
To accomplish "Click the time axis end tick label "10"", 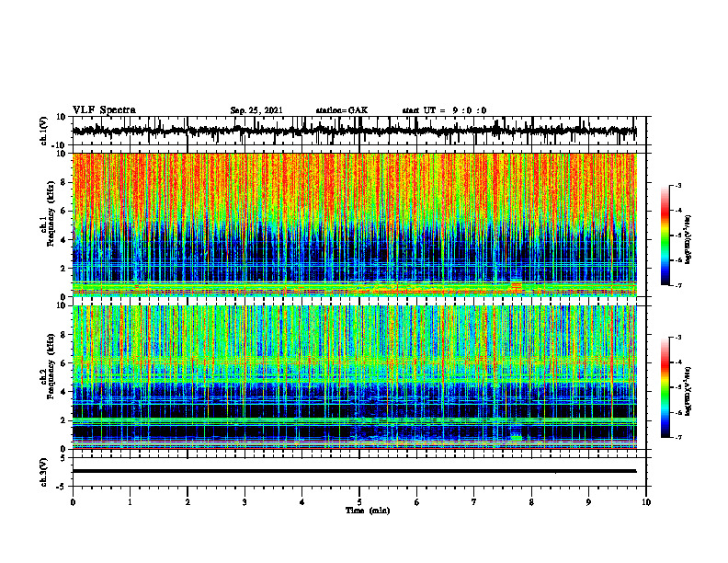I will click(646, 502).
